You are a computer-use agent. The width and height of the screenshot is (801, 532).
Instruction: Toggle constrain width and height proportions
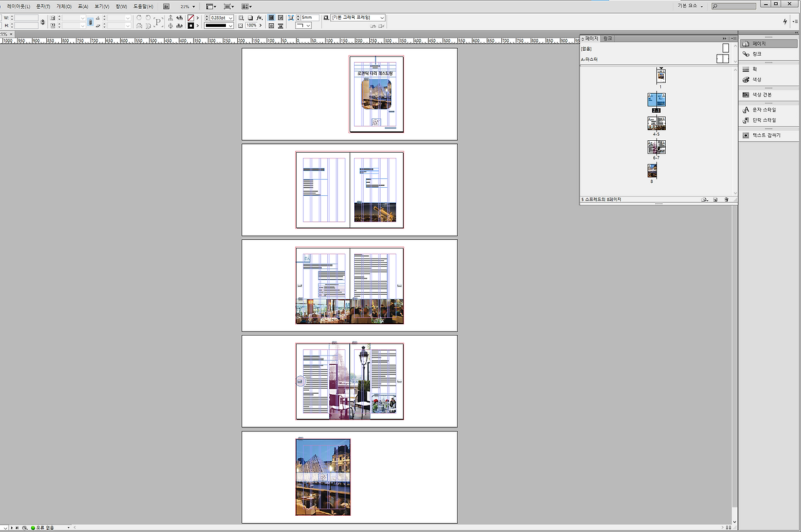click(x=43, y=22)
